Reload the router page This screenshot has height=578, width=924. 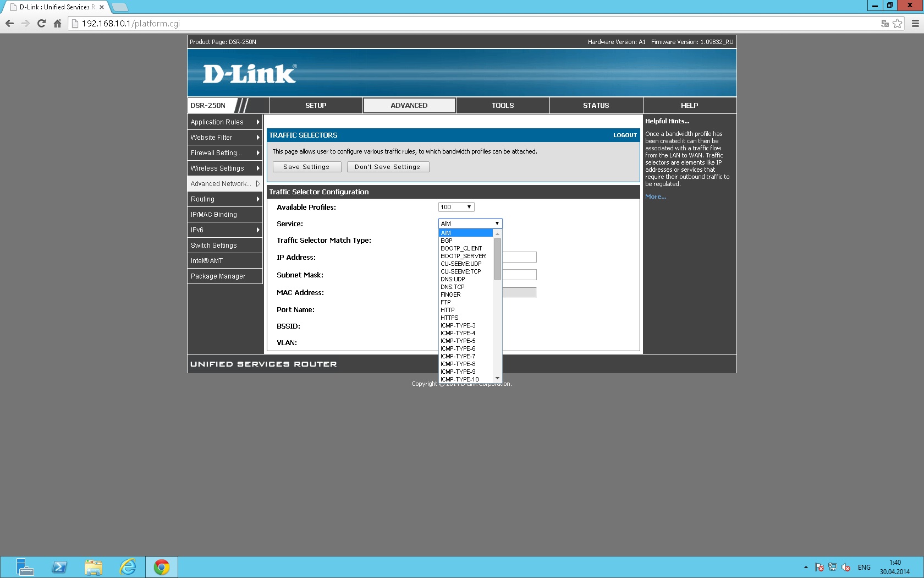click(41, 24)
